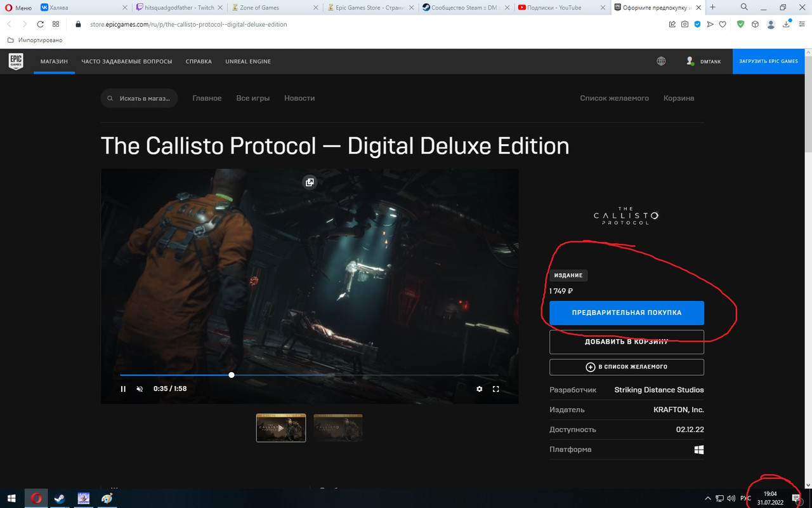The image size is (812, 508).
Task: Open browser profile avatar
Action: (771, 24)
